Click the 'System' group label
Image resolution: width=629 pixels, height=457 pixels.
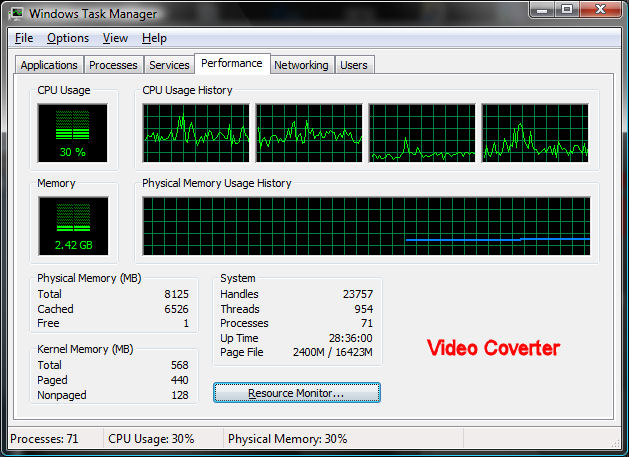pyautogui.click(x=237, y=278)
